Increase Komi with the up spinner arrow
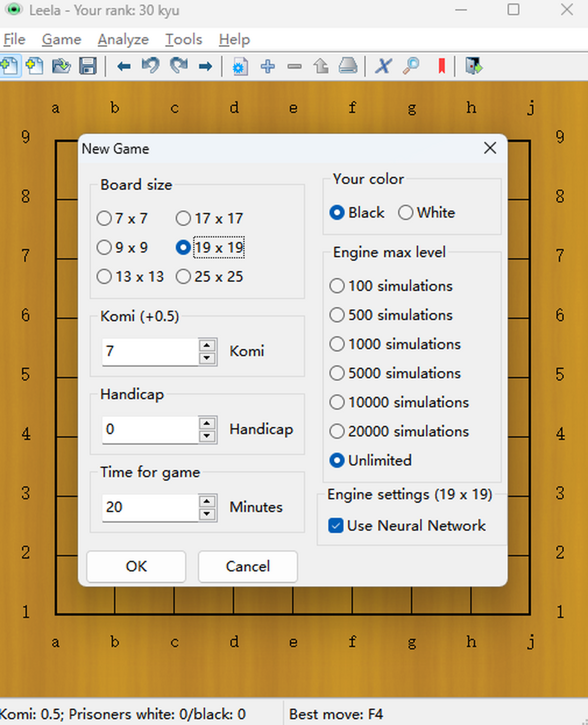Image resolution: width=588 pixels, height=725 pixels. [x=207, y=345]
